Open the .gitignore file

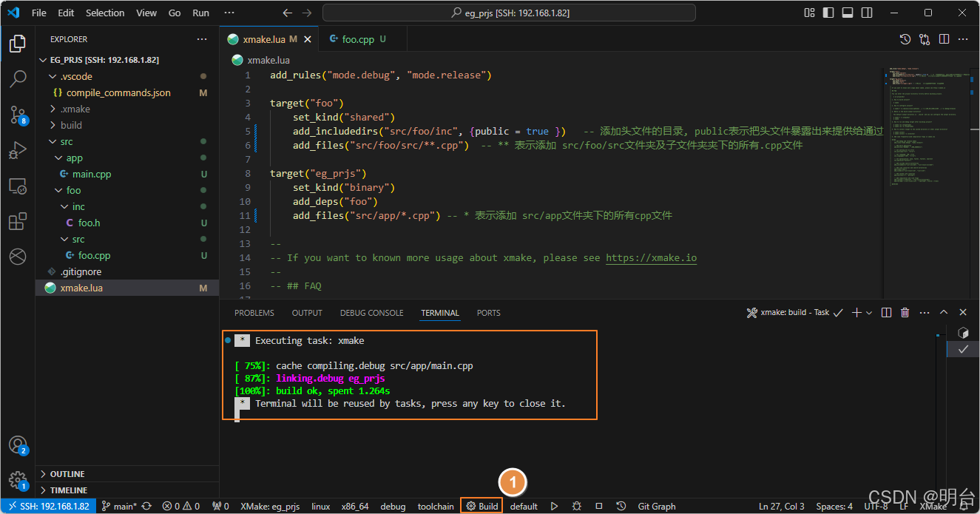(x=81, y=271)
